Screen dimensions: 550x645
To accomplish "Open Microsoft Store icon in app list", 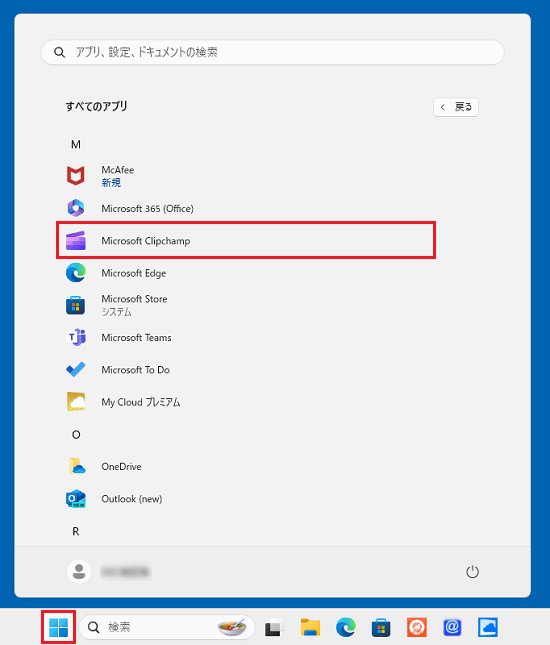I will (76, 305).
